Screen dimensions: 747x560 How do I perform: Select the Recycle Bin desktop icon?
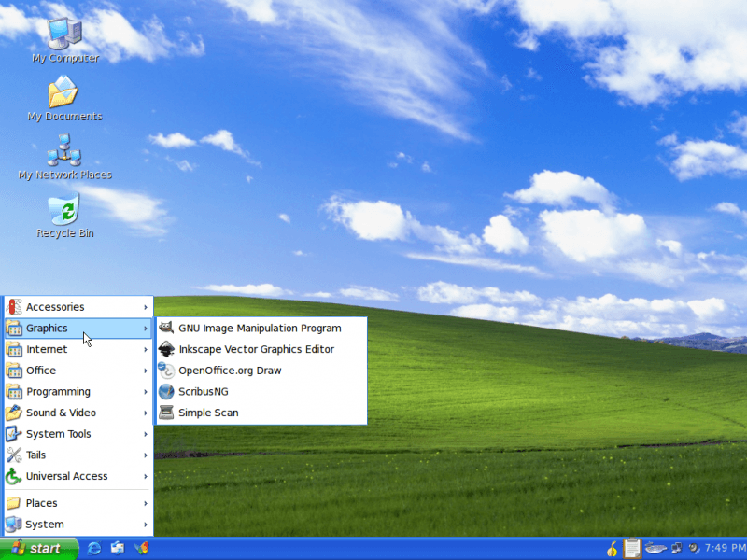tap(64, 216)
